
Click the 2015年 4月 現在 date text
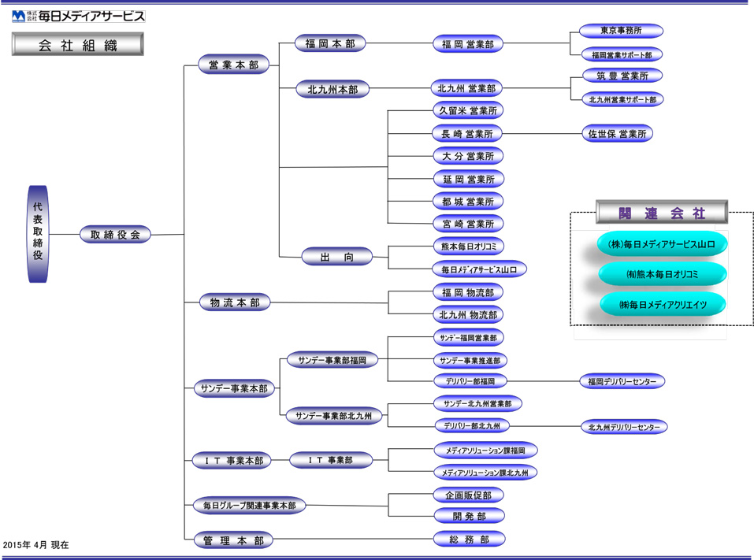[36, 545]
